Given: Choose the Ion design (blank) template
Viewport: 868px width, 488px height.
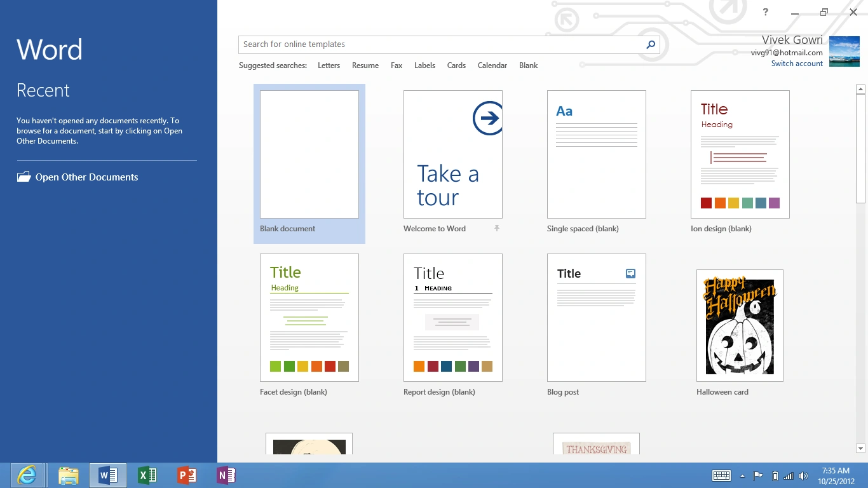Looking at the screenshot, I should 740,155.
